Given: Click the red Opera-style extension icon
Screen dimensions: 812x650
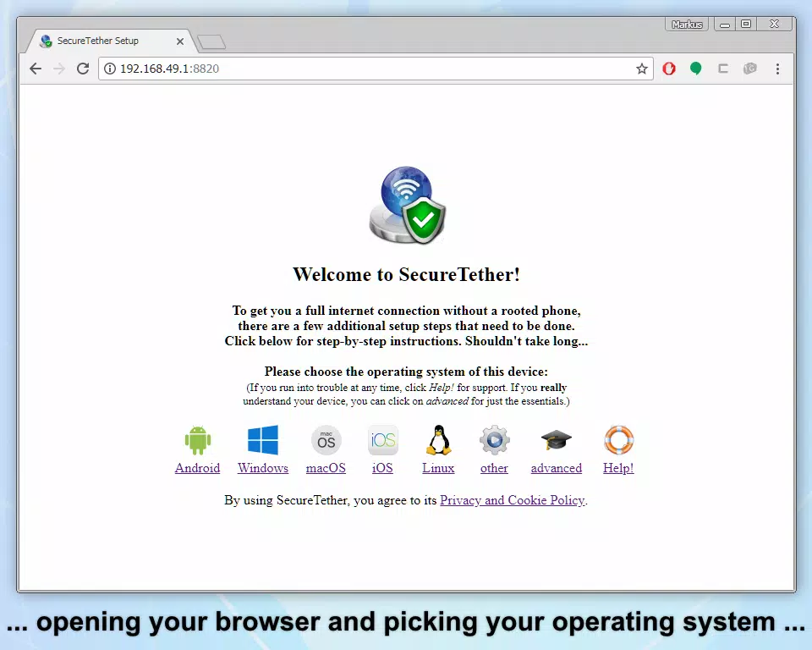Looking at the screenshot, I should point(669,69).
